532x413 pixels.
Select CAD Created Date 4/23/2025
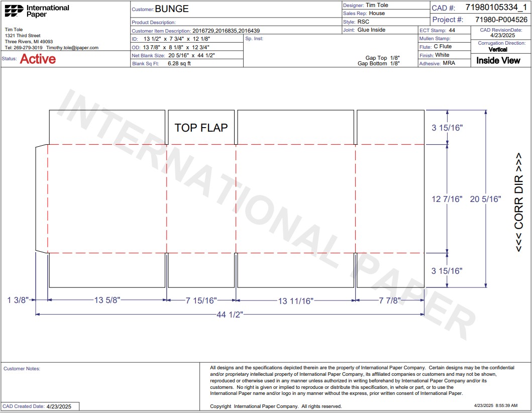(59, 406)
